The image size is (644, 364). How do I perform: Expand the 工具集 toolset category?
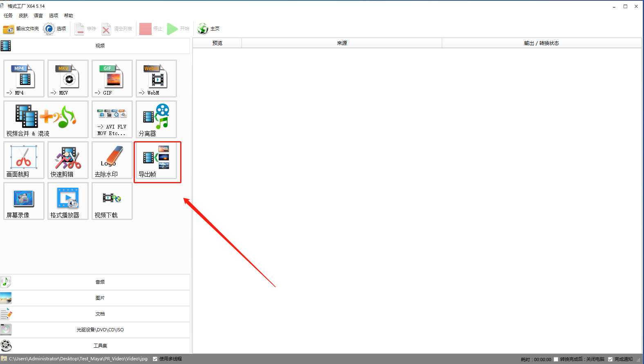(x=95, y=346)
